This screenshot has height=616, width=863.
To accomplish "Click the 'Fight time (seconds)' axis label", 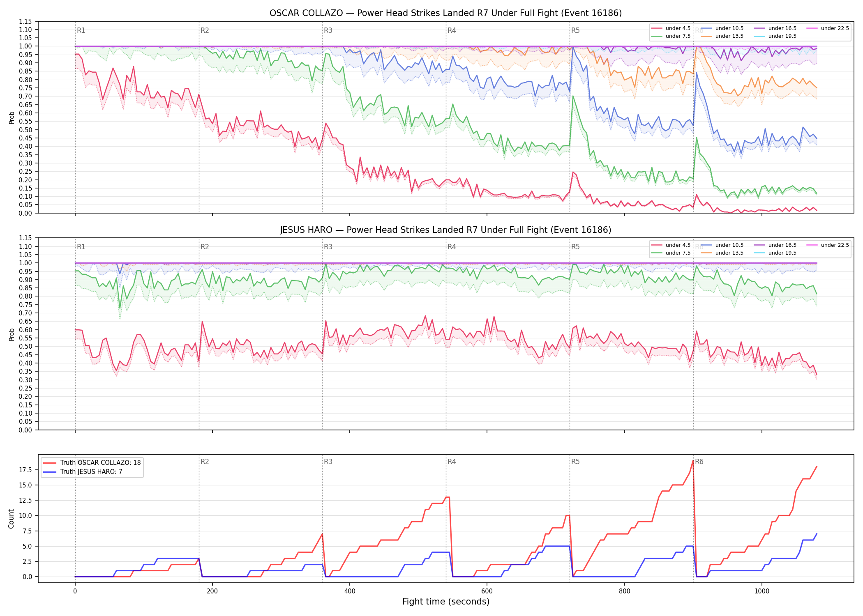I will (446, 602).
